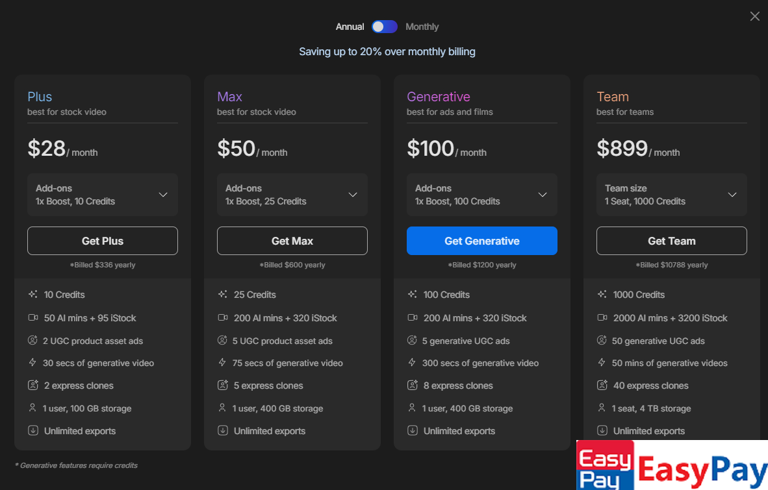Select the Monthly billing label
The height and width of the screenshot is (490, 768).
pos(422,27)
